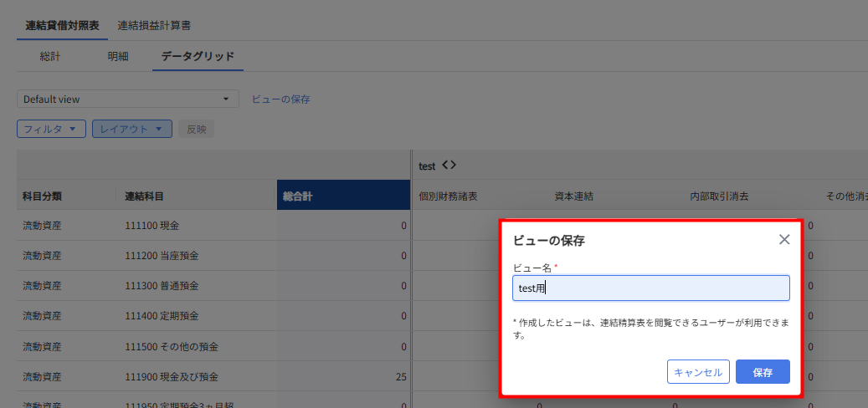Select the 111100 現金 row cell
This screenshot has height=408, width=868.
152,226
